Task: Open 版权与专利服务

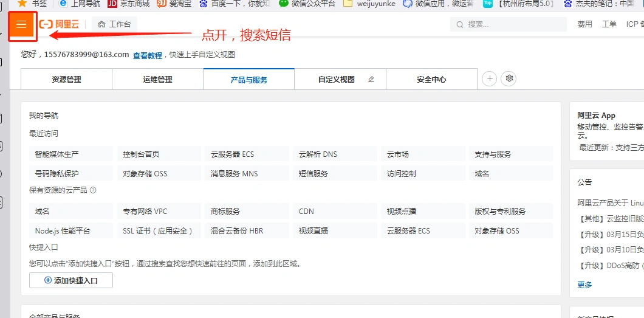Action: 511,211
